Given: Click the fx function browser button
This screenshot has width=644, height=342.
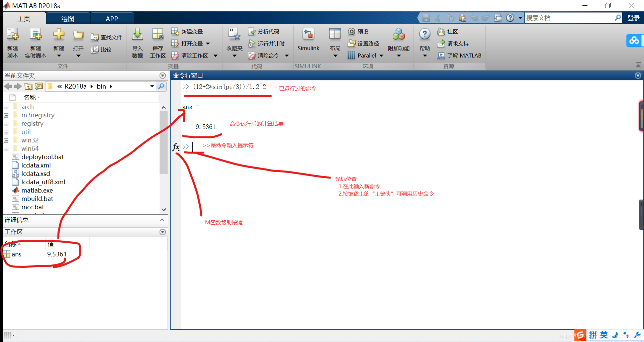Looking at the screenshot, I should click(176, 147).
